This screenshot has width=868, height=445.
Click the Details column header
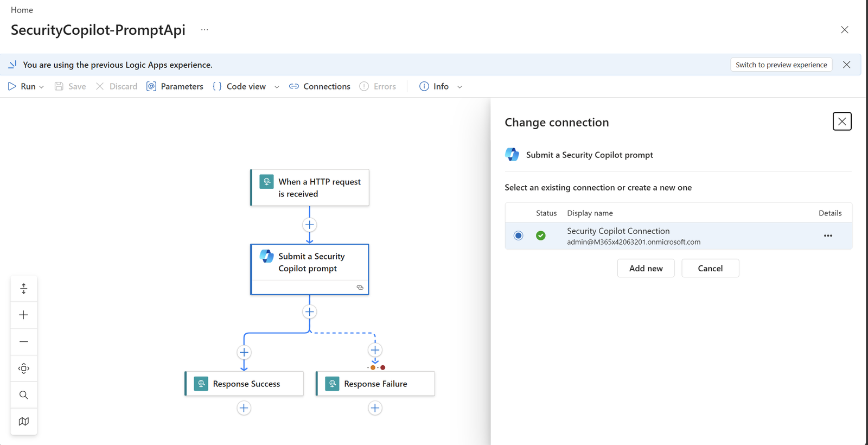830,213
